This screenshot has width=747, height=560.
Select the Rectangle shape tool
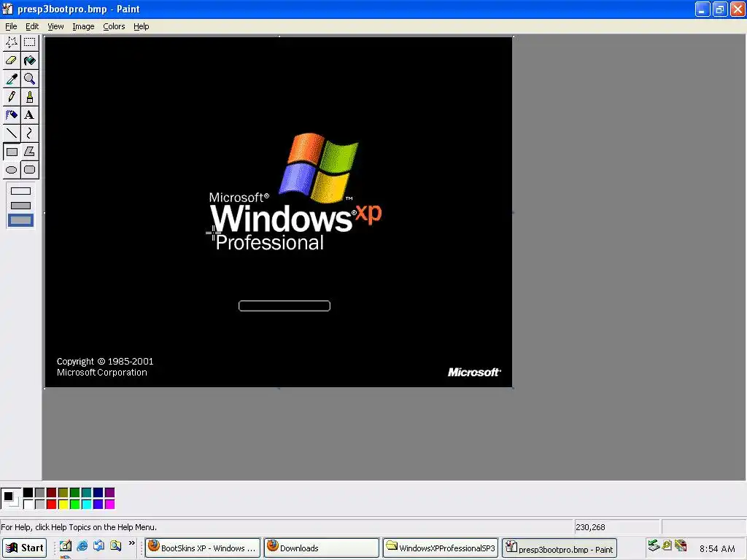12,152
